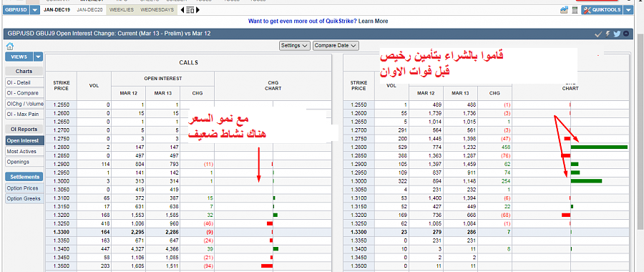Click the Views button

[x=19, y=57]
